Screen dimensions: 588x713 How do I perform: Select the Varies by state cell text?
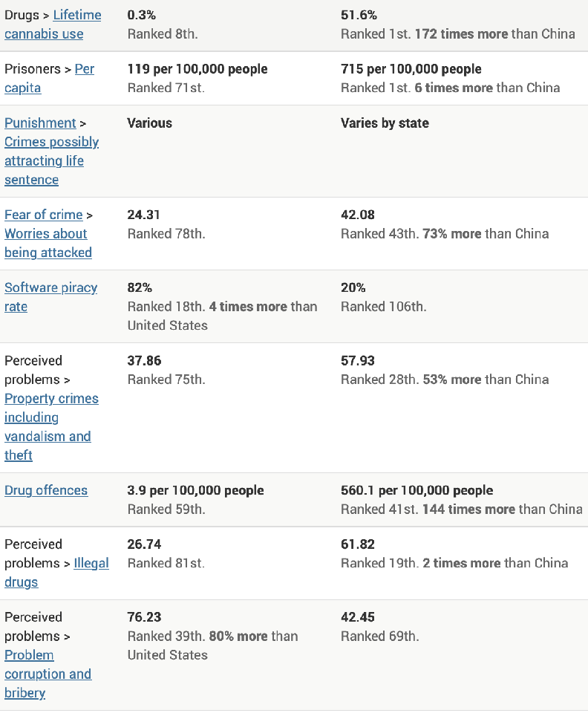(x=385, y=123)
